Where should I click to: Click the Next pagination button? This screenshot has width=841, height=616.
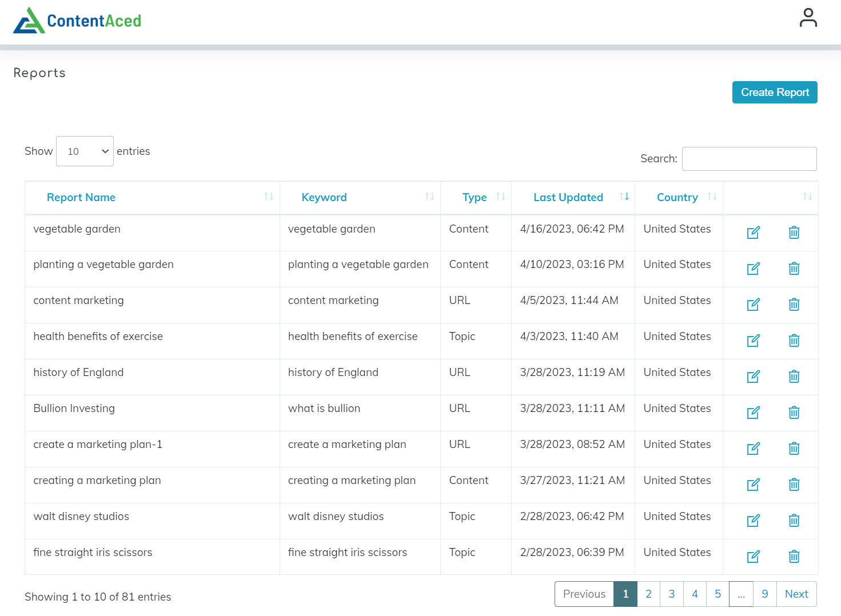[x=796, y=594]
